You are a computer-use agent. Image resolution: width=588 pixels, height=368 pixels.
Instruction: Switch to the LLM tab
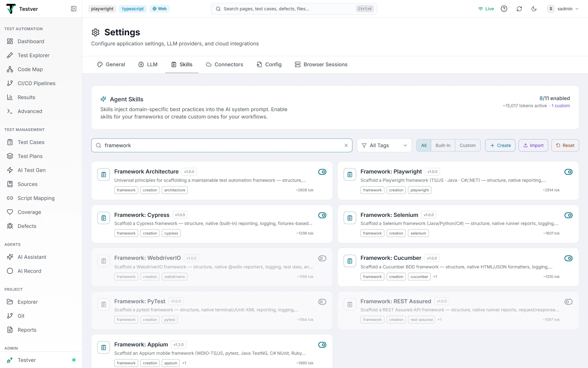pyautogui.click(x=148, y=65)
